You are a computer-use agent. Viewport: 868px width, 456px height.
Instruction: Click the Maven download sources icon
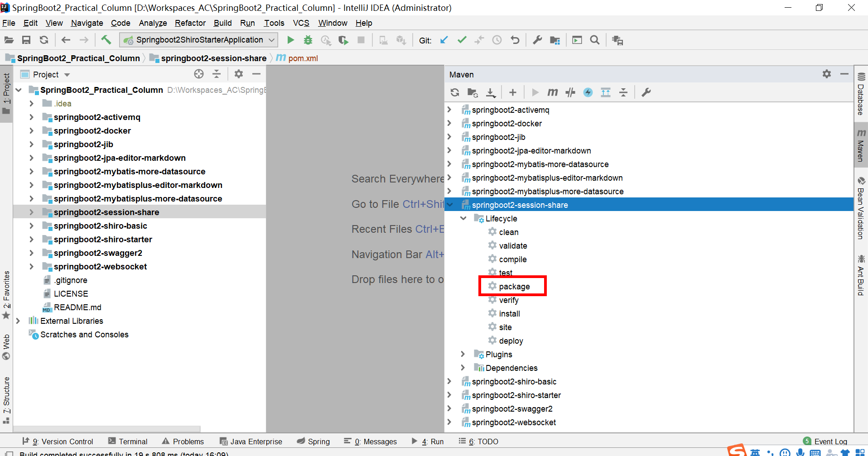491,92
